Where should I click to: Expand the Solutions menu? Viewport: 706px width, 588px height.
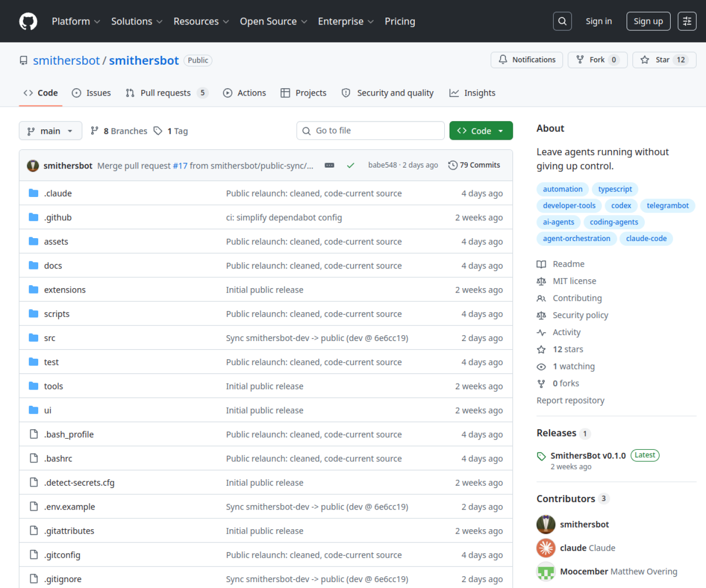(136, 22)
